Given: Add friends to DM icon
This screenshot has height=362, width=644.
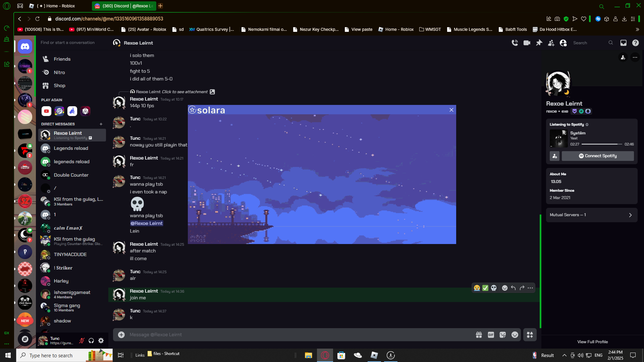Looking at the screenshot, I should 551,43.
